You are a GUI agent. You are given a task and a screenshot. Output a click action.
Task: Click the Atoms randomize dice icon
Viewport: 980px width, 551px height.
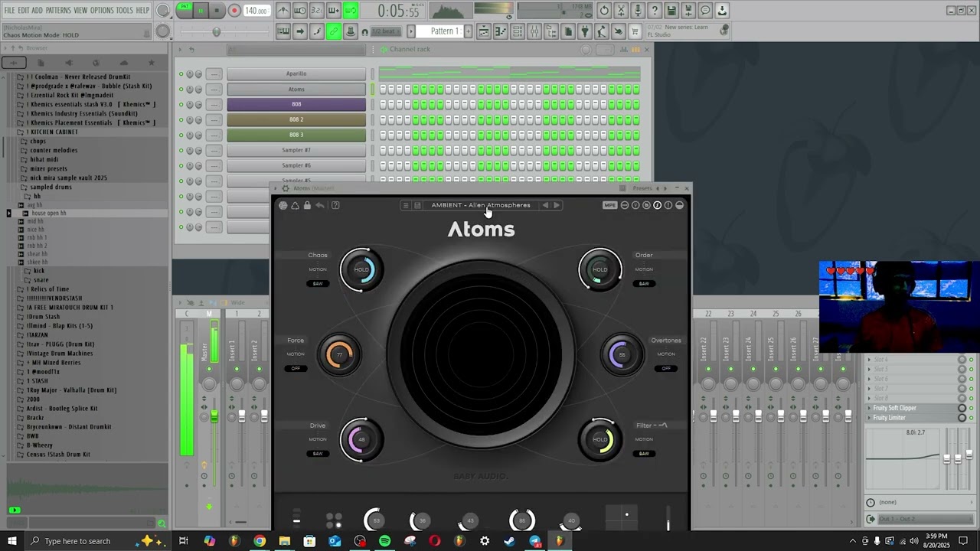click(283, 205)
